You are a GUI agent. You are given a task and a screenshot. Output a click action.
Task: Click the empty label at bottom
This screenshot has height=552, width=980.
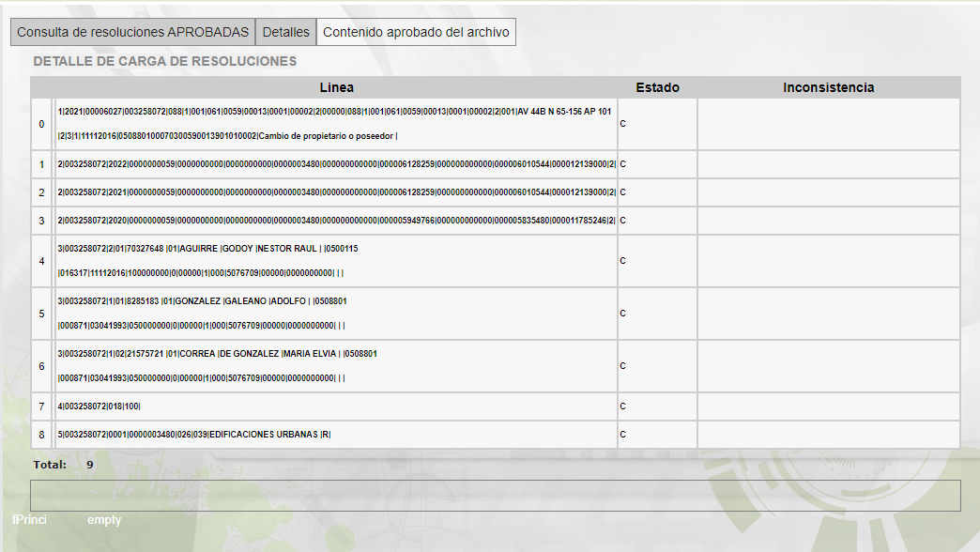(x=104, y=520)
